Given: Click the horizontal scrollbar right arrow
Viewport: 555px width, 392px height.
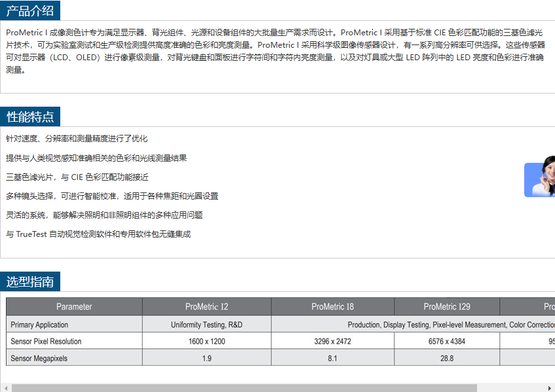Looking at the screenshot, I should 550,387.
